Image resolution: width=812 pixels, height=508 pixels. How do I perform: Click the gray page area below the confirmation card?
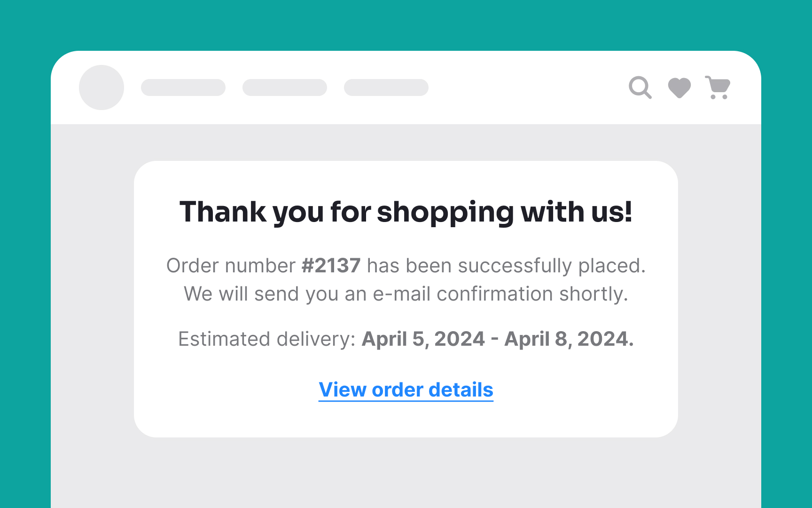pyautogui.click(x=406, y=473)
